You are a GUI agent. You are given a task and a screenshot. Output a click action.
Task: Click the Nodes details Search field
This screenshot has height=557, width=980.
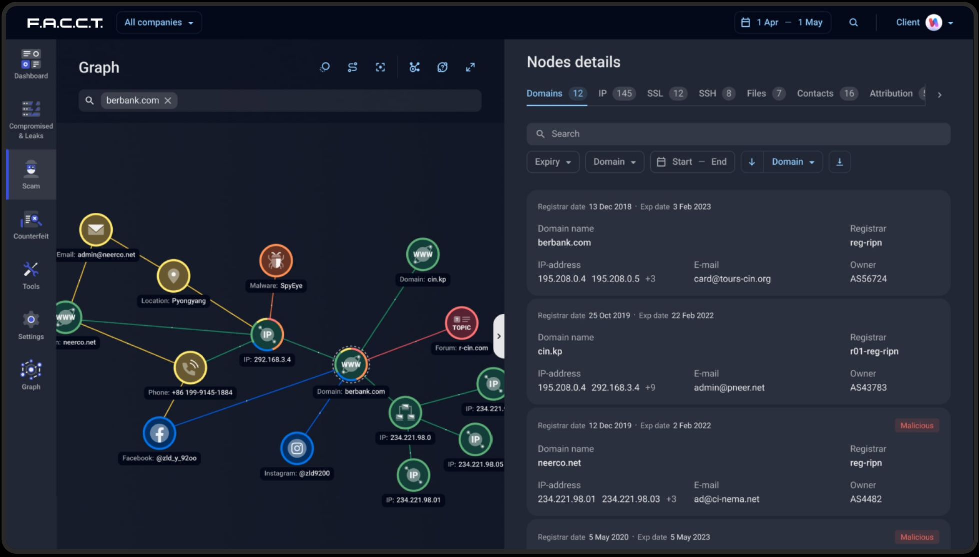[738, 134]
